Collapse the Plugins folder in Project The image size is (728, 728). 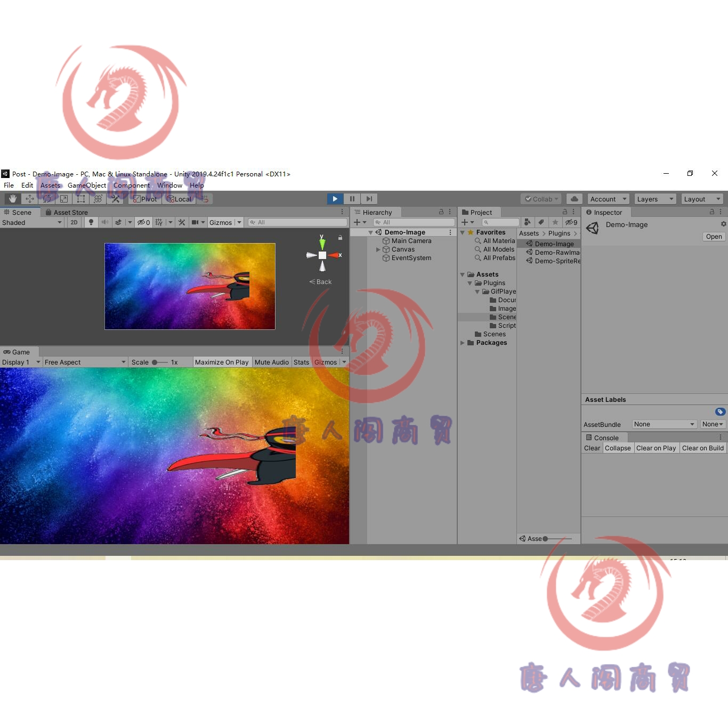click(470, 283)
